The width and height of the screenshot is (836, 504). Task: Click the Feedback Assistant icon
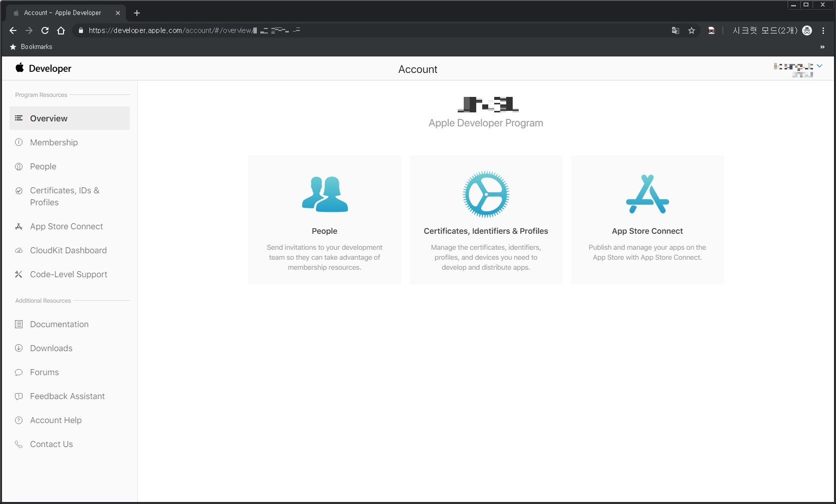(19, 396)
